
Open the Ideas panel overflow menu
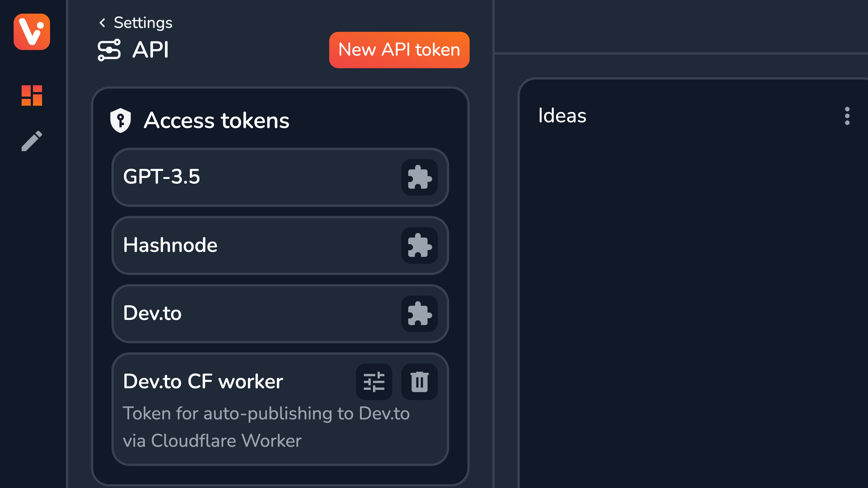click(848, 115)
